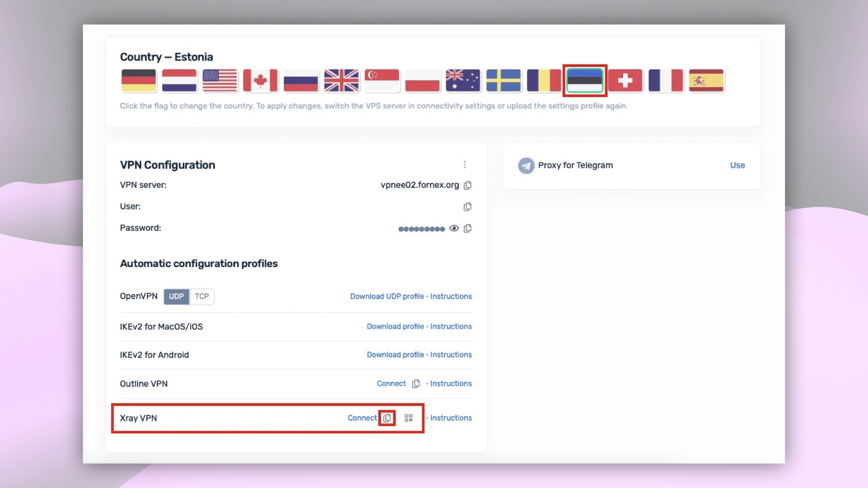
Task: Select the Canada flag
Action: [x=261, y=80]
